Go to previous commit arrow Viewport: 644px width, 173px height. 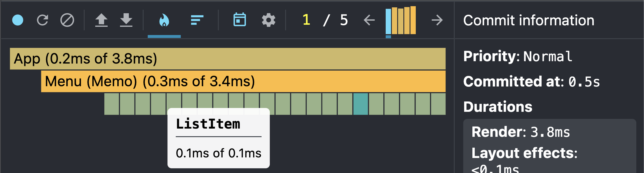coord(369,20)
